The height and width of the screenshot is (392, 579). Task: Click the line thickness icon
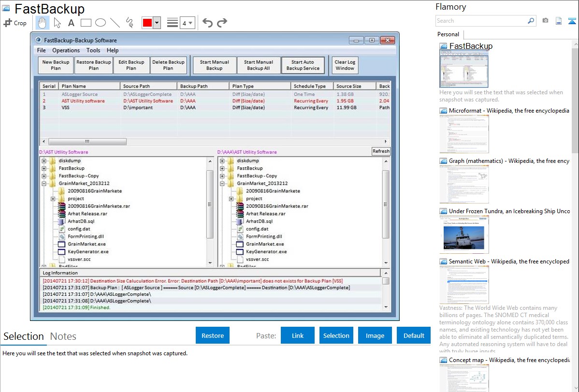pos(172,23)
